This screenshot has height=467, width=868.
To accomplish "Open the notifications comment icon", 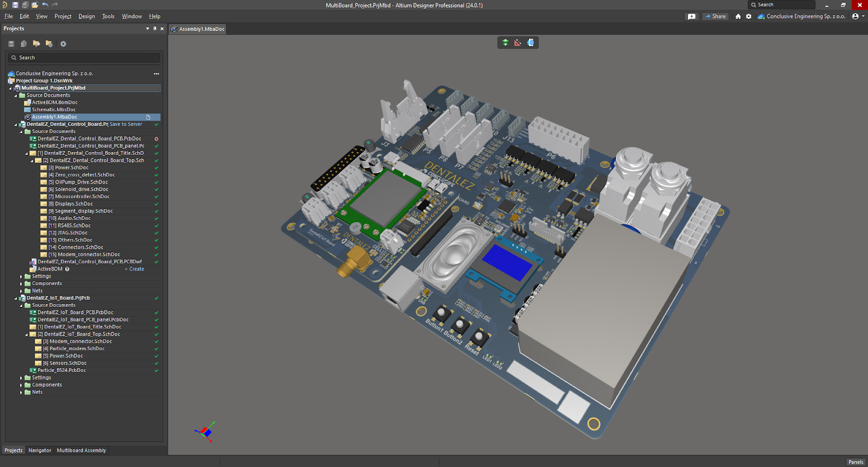I will click(x=691, y=16).
